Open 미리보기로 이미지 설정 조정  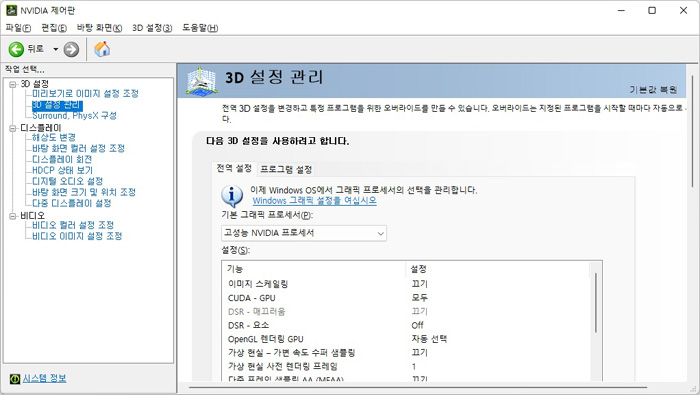coord(85,94)
